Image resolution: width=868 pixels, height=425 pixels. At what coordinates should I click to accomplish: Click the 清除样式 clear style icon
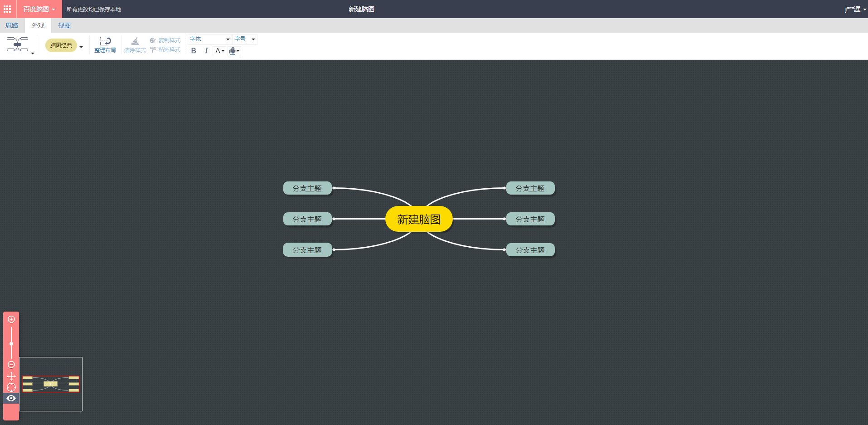135,44
